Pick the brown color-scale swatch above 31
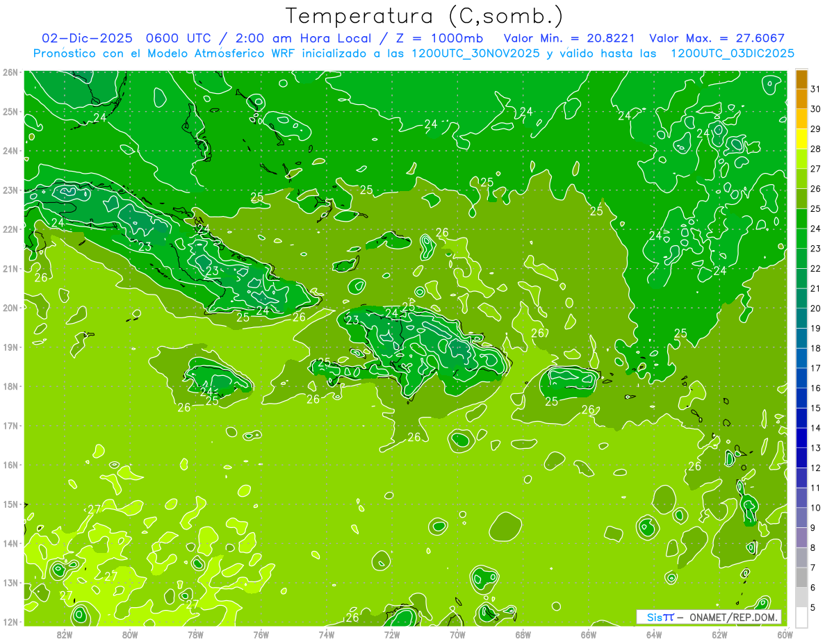 pos(801,80)
